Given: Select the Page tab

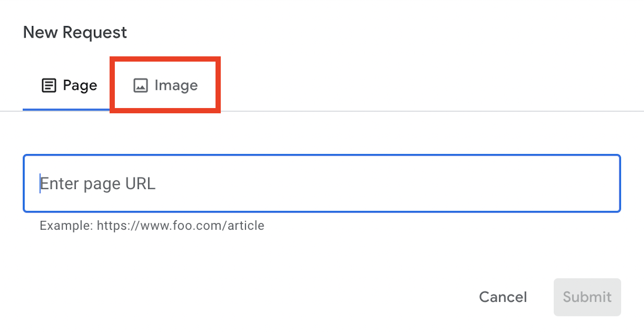Looking at the screenshot, I should (x=69, y=85).
